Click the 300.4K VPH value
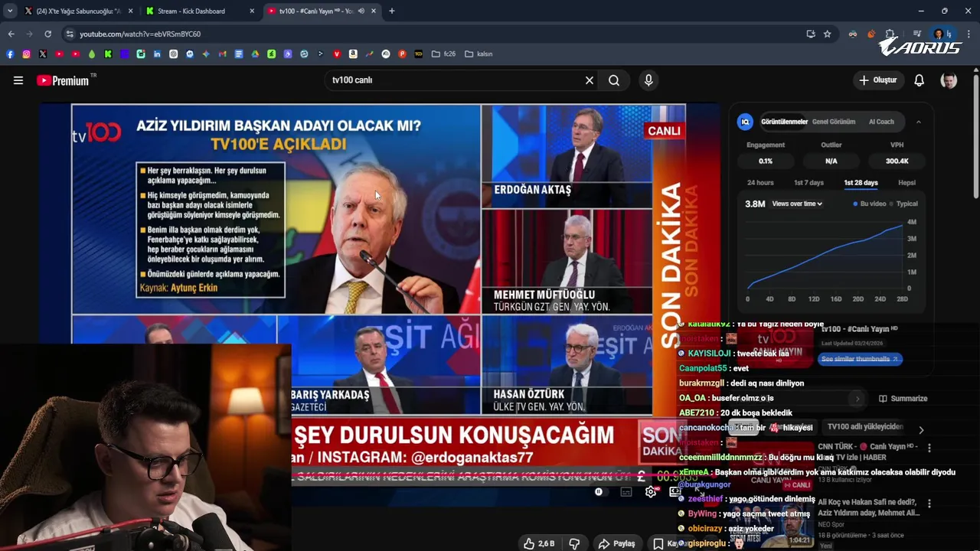Image resolution: width=980 pixels, height=551 pixels. pyautogui.click(x=897, y=161)
